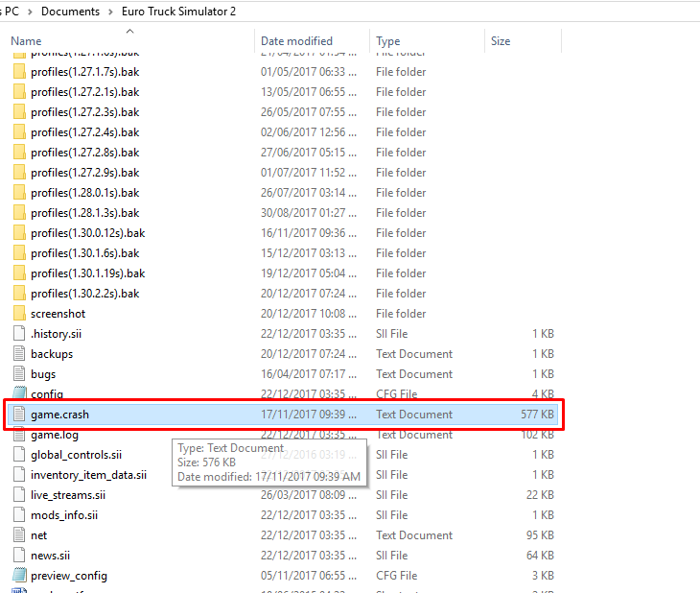Select the file named game.log
This screenshot has width=700, height=593.
click(55, 435)
